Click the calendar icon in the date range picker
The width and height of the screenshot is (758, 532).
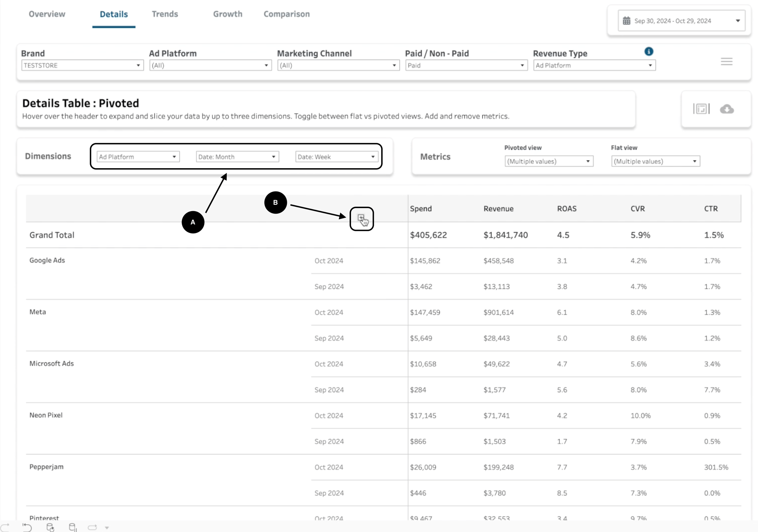click(627, 21)
